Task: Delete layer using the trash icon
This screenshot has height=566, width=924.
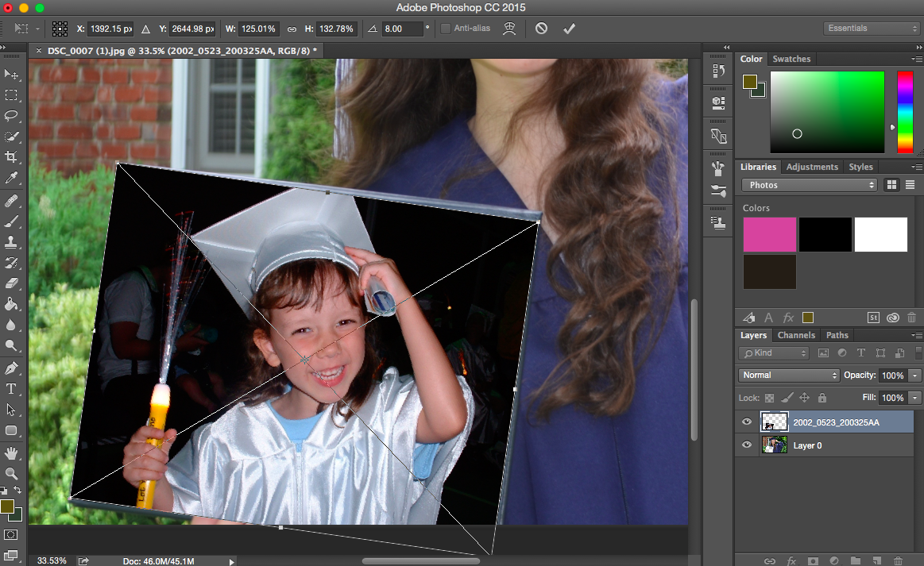Action: click(x=898, y=560)
